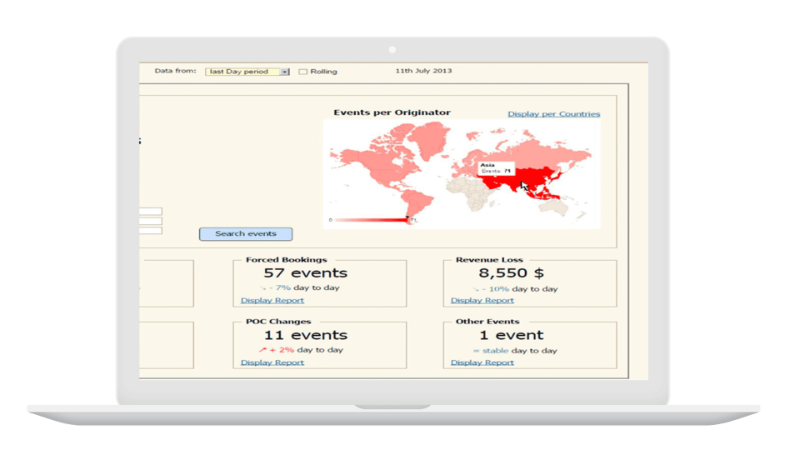Screen dimensions: 800x450
Task: Display Report for Revenue Loss
Action: pyautogui.click(x=482, y=300)
